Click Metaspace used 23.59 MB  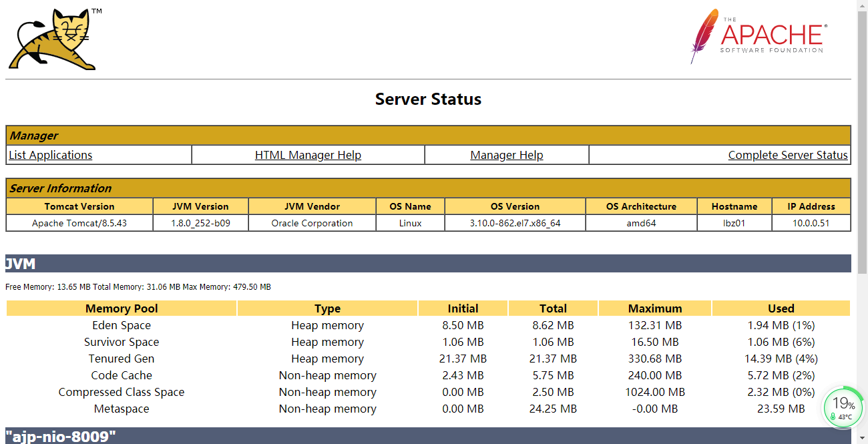tap(781, 409)
